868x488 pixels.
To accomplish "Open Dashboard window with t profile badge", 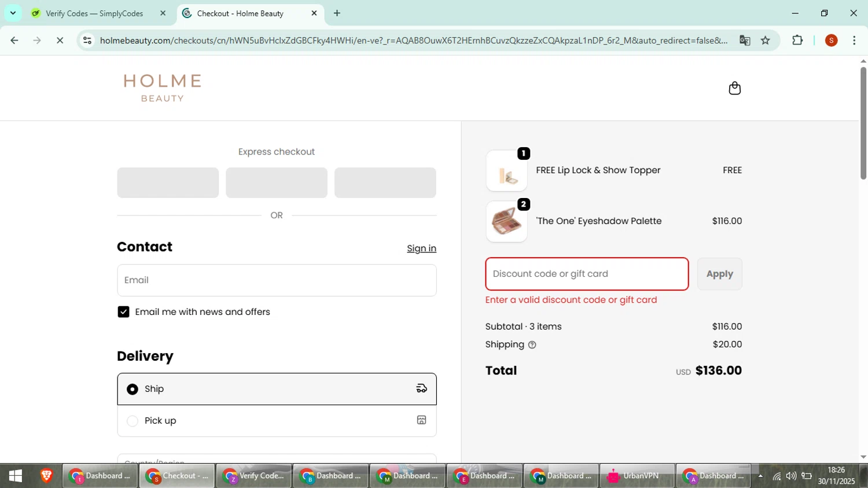I will pyautogui.click(x=100, y=476).
